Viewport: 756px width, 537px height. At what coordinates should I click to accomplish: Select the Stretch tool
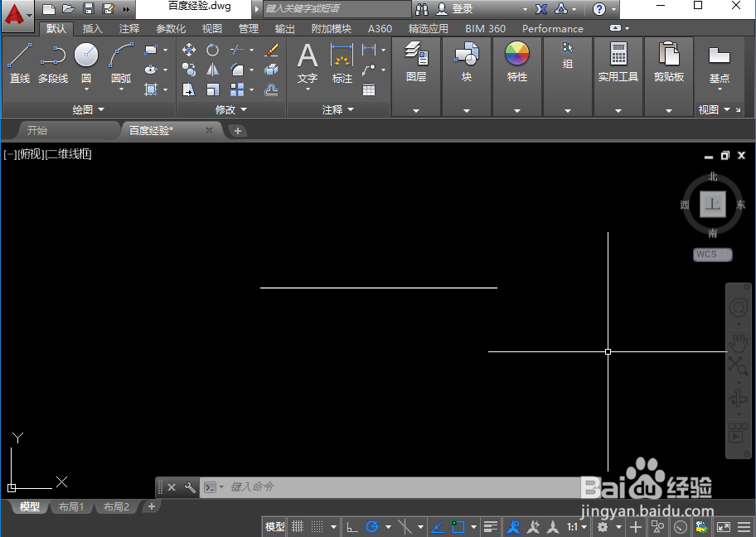coord(188,89)
